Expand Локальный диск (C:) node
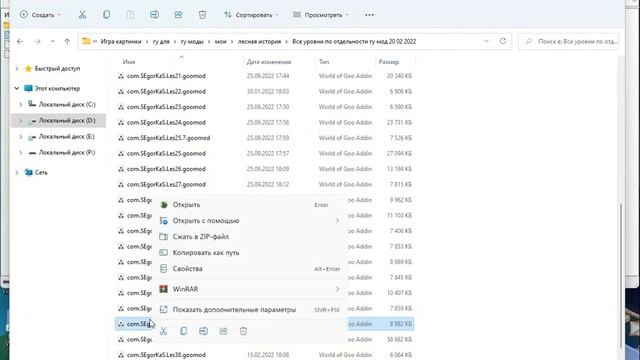 [x=21, y=104]
